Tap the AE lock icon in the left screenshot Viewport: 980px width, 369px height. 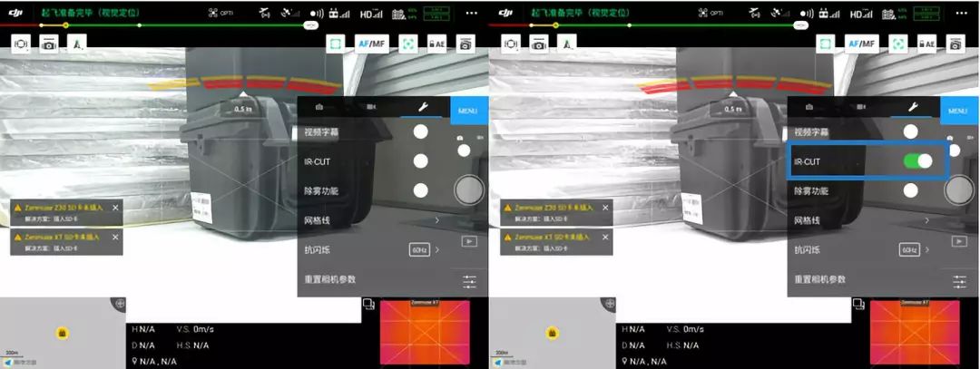[436, 44]
